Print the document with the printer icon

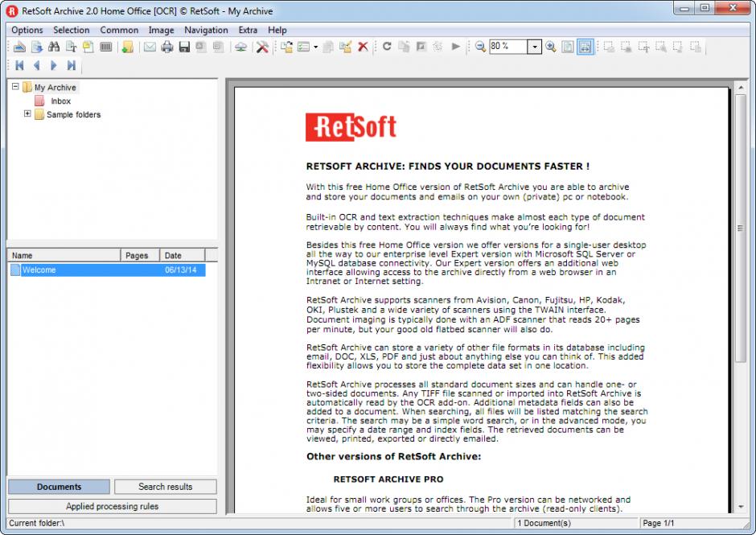click(x=167, y=47)
